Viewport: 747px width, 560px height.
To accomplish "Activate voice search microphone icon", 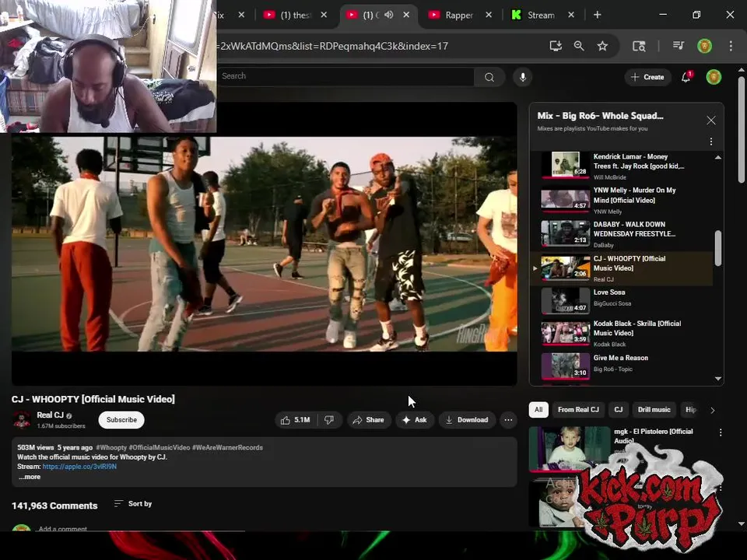I will pos(523,77).
